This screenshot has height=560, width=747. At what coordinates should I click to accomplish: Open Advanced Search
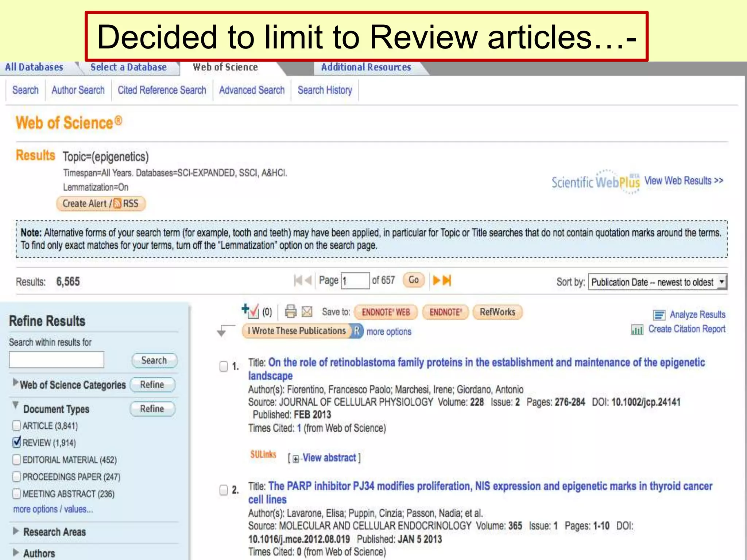[252, 90]
